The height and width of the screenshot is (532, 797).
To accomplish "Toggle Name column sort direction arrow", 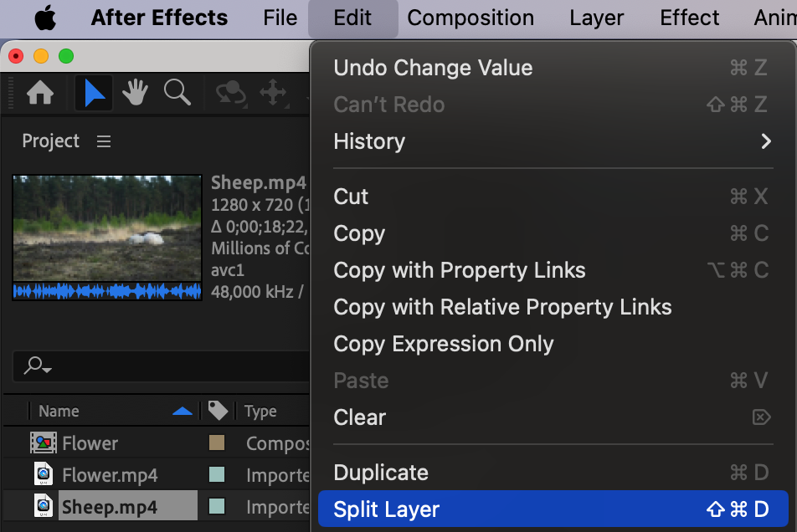I will click(182, 411).
